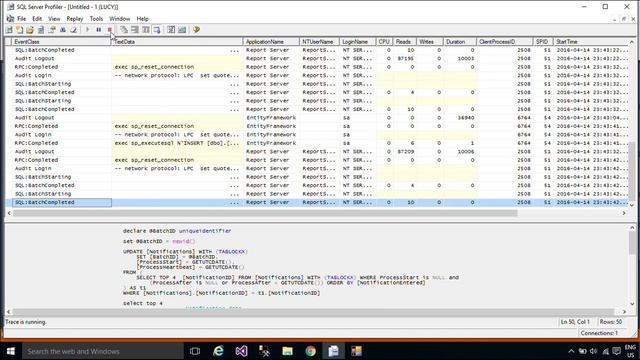Stop the running trace

(110, 30)
